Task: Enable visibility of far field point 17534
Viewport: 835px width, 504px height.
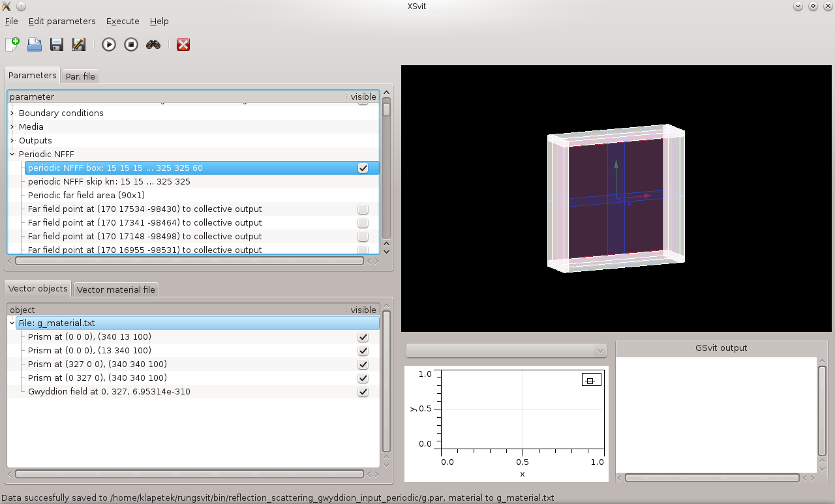Action: (363, 209)
